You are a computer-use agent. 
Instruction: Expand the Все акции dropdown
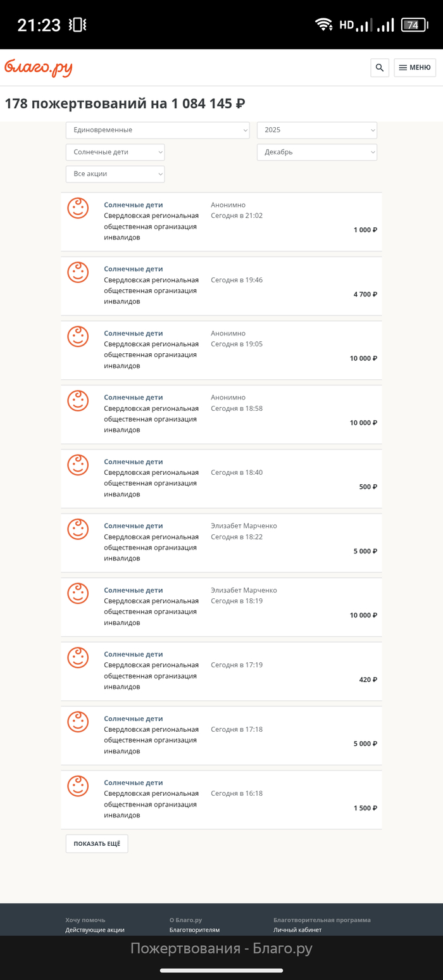click(115, 173)
